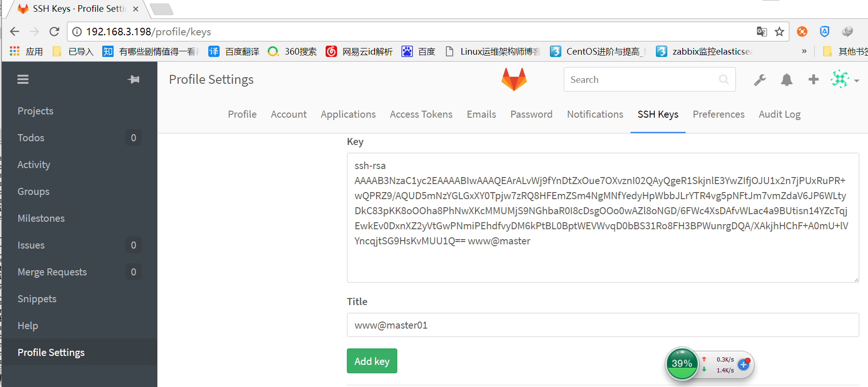Screen dimensions: 868x387
Task: Open the Apps grid bookmark
Action: (26, 51)
